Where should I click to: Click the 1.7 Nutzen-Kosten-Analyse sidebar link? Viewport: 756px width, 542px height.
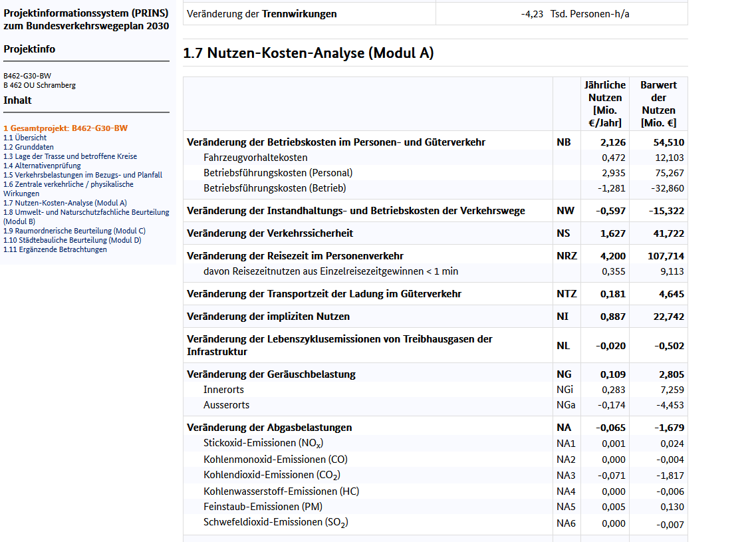coord(64,203)
